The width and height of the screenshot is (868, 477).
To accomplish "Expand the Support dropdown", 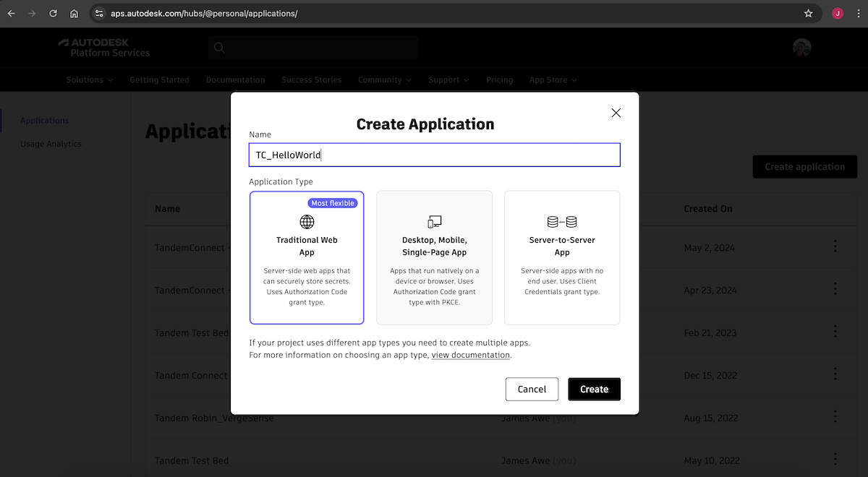I will click(x=448, y=79).
